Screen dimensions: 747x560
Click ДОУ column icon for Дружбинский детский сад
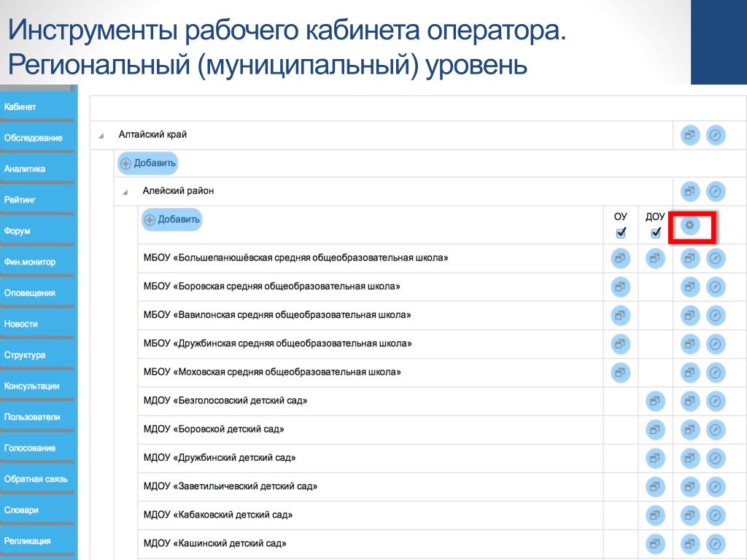coord(655,458)
